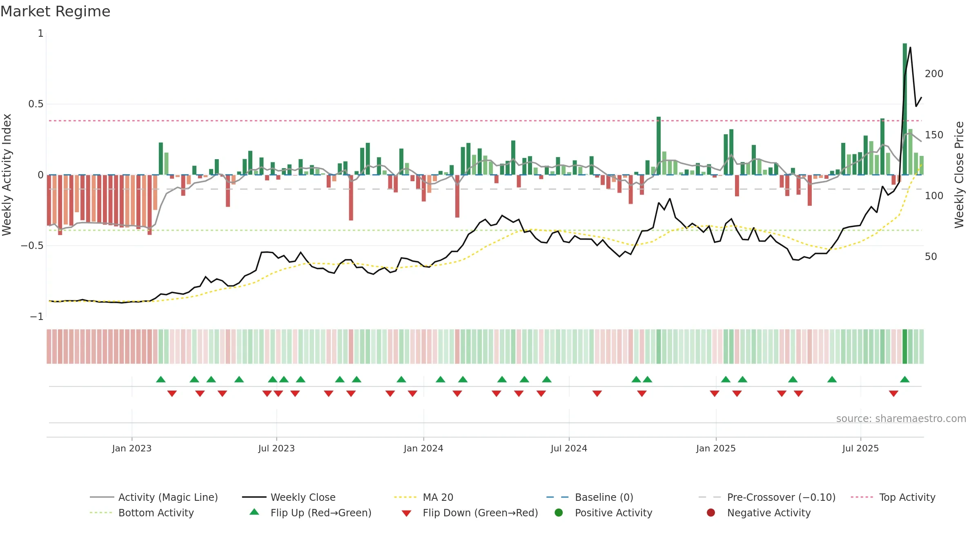Click the 50 tick on price axis
This screenshot has width=980, height=551.
[931, 257]
